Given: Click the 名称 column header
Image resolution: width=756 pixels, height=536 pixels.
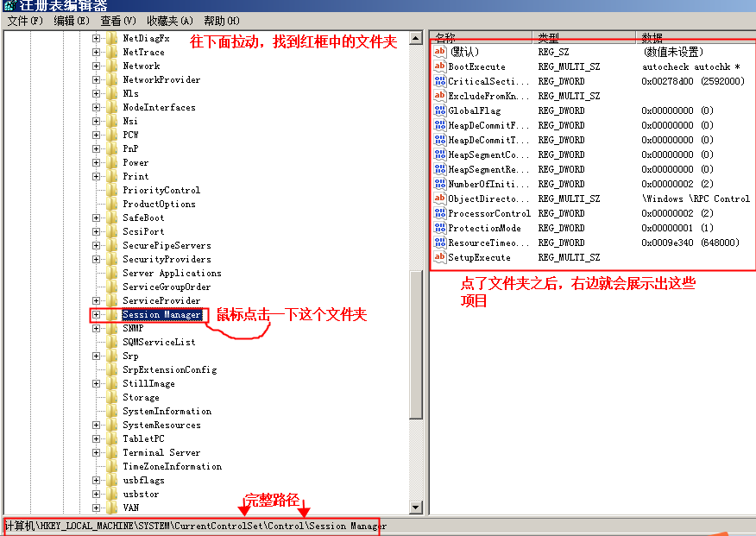Looking at the screenshot, I should tap(445, 38).
